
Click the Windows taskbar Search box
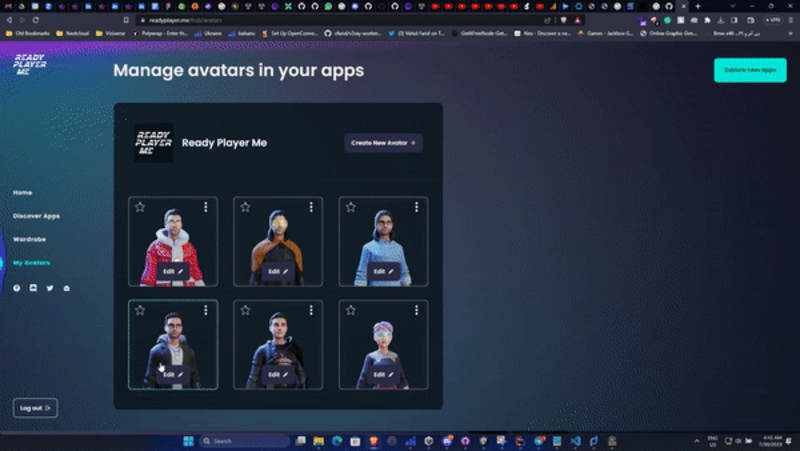[244, 441]
